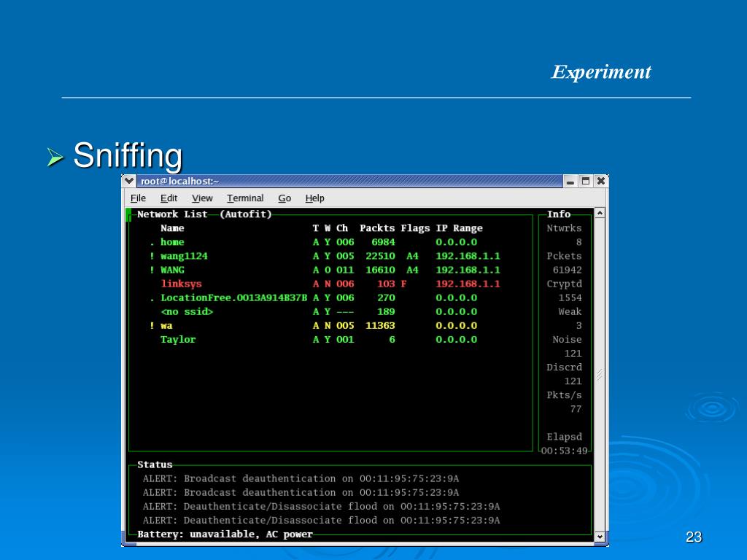Open the Help menu
This screenshot has height=560, width=747.
tap(314, 198)
